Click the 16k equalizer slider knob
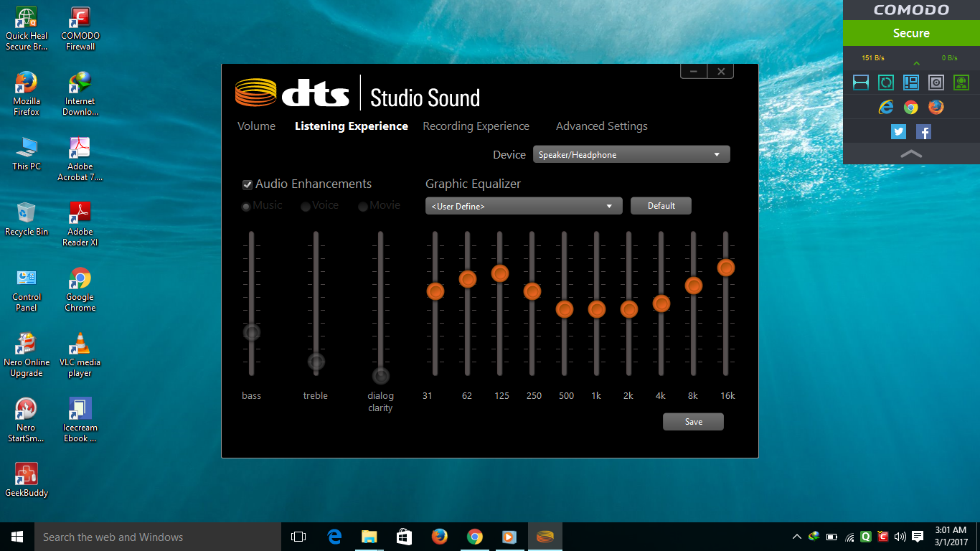The width and height of the screenshot is (980, 551). click(726, 268)
